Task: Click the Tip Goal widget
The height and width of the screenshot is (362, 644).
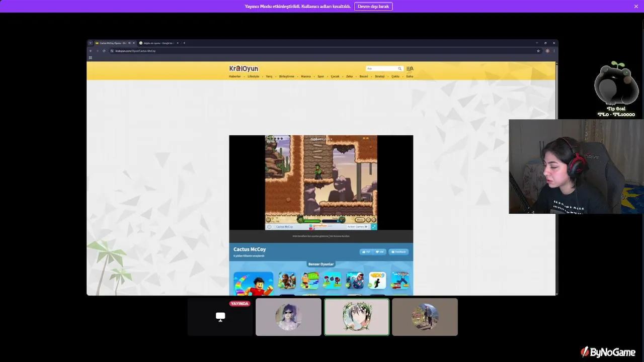Action: coord(616,89)
